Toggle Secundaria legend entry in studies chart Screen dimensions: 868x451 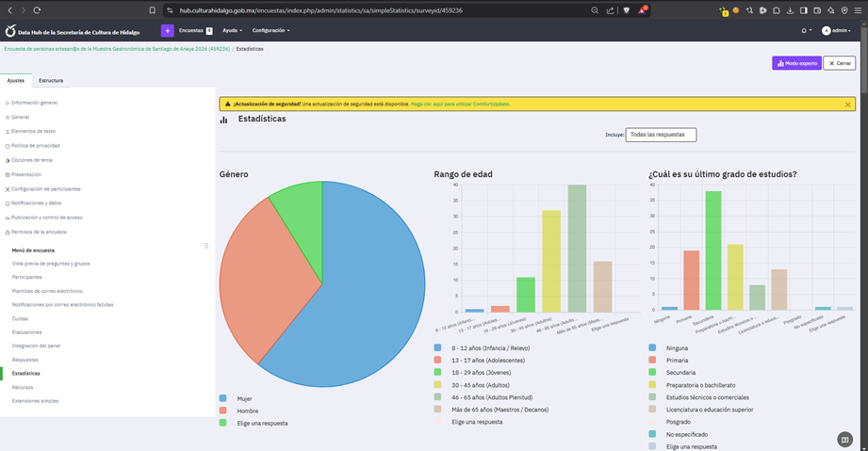tap(680, 373)
